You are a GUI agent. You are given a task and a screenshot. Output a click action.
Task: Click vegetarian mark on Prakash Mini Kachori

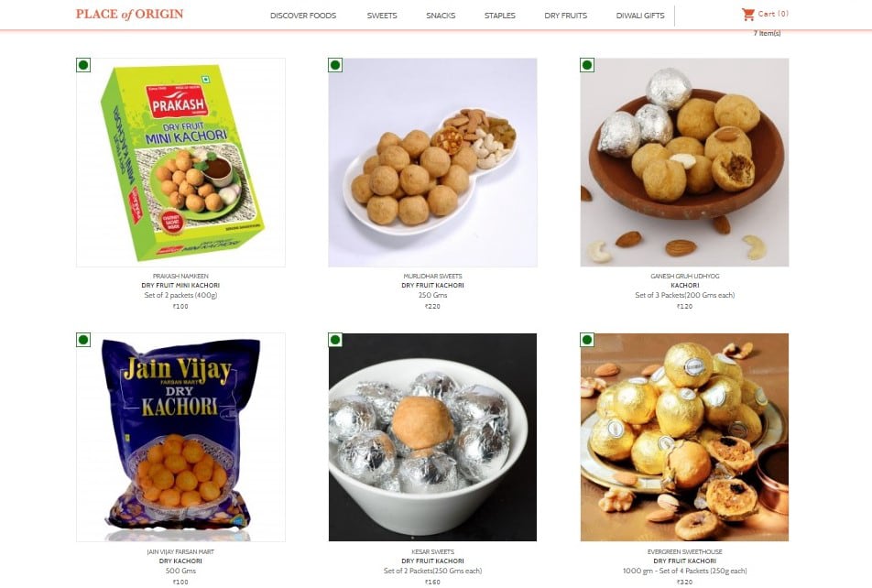(x=83, y=65)
